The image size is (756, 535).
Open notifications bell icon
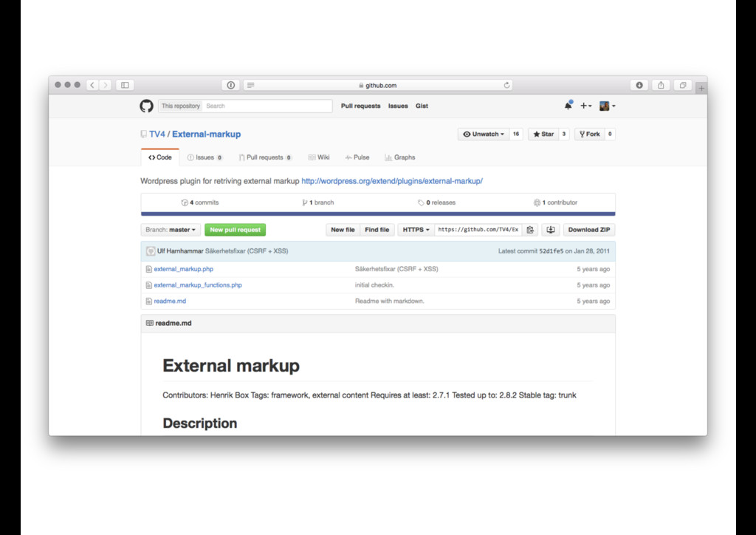(x=568, y=105)
